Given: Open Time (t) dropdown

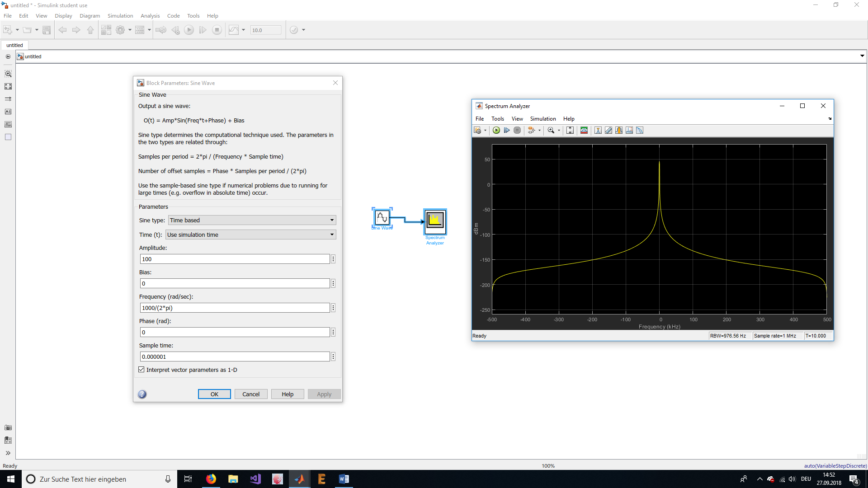Looking at the screenshot, I should pyautogui.click(x=251, y=235).
